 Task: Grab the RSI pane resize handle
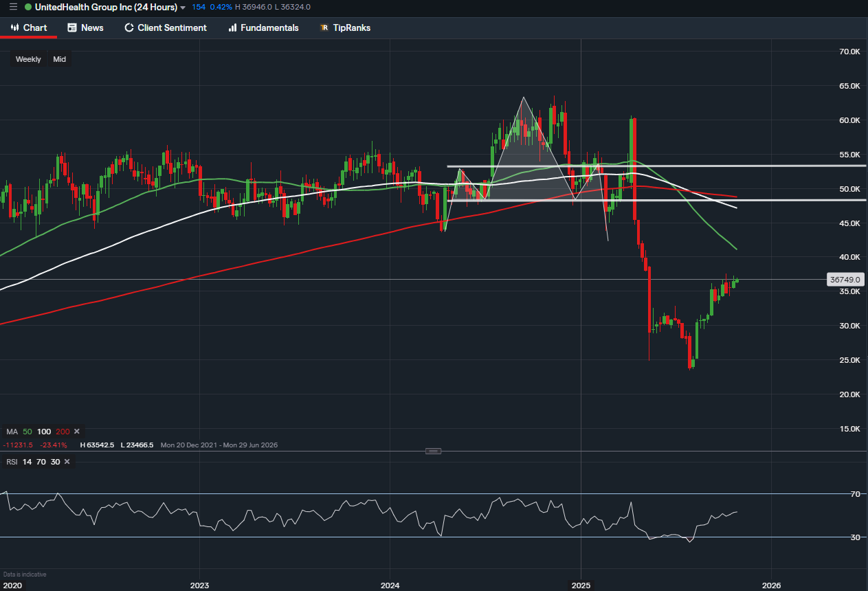click(433, 451)
